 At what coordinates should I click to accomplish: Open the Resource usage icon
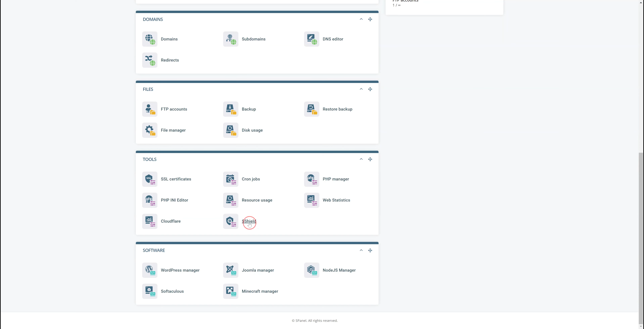pos(231,200)
